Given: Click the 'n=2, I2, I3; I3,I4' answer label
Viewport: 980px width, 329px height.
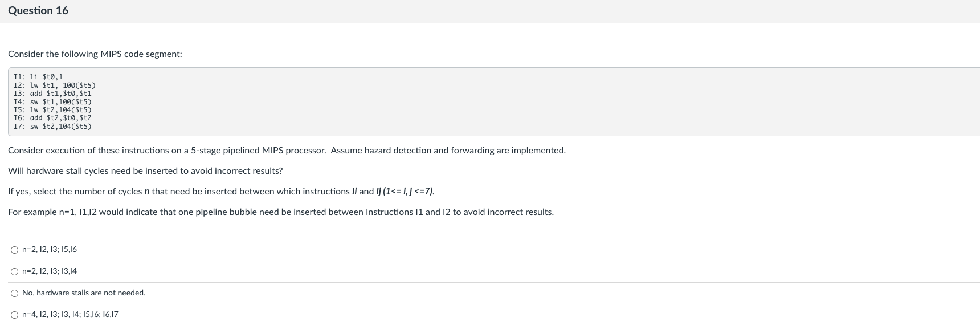Looking at the screenshot, I should (x=50, y=271).
